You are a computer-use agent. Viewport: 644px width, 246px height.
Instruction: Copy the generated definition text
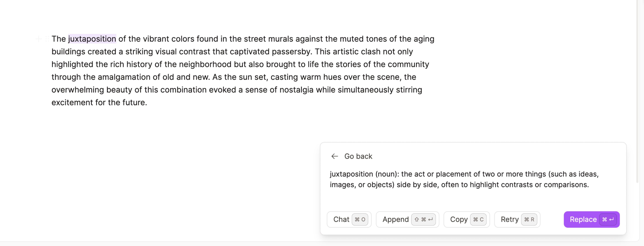pos(459,219)
